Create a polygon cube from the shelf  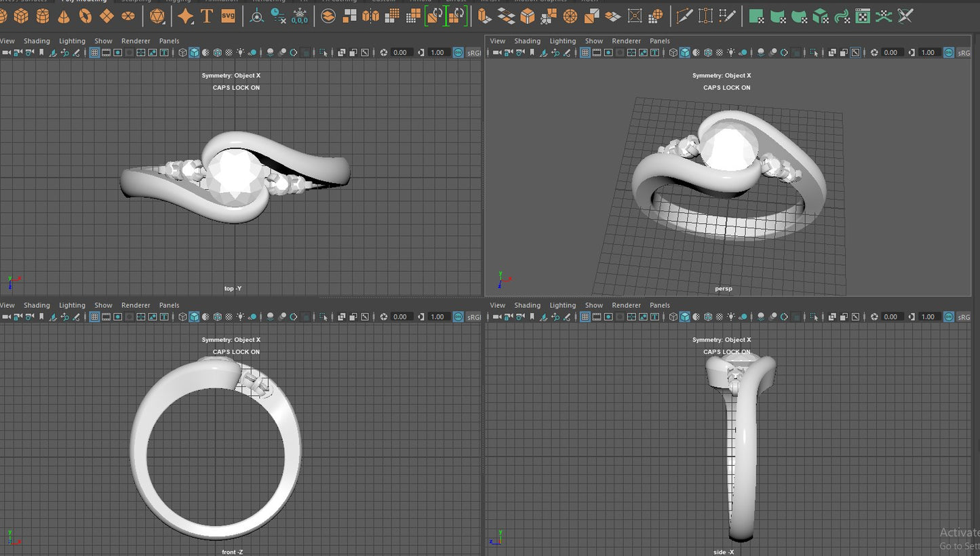21,16
